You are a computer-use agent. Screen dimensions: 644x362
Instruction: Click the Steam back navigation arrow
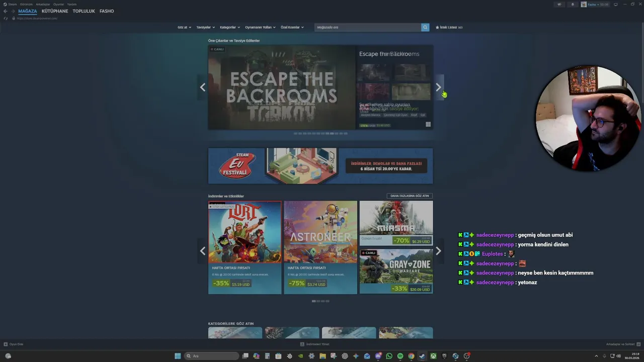(5, 11)
